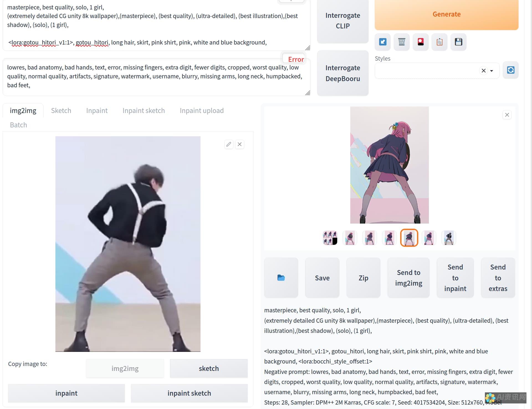Switch to the Batch tab
This screenshot has width=532, height=409.
[19, 125]
